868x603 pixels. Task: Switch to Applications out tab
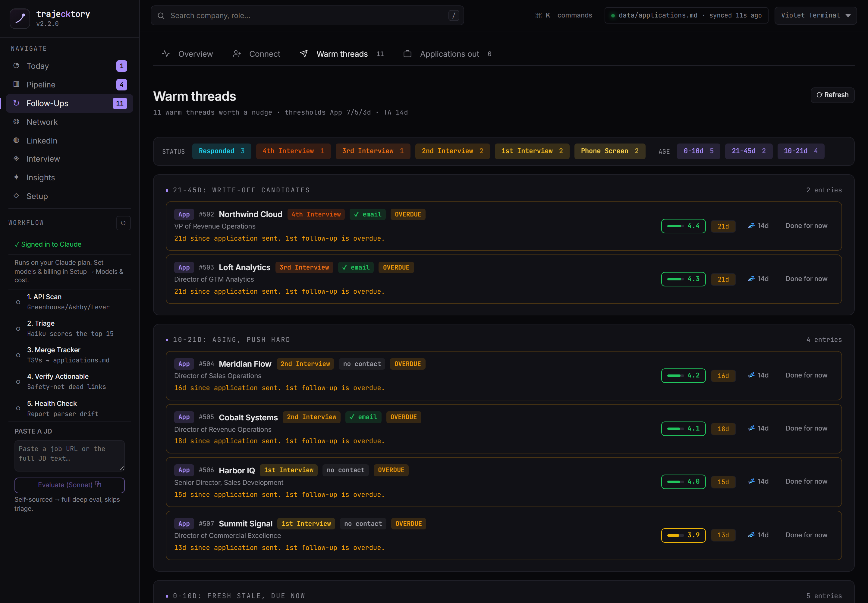pyautogui.click(x=447, y=54)
